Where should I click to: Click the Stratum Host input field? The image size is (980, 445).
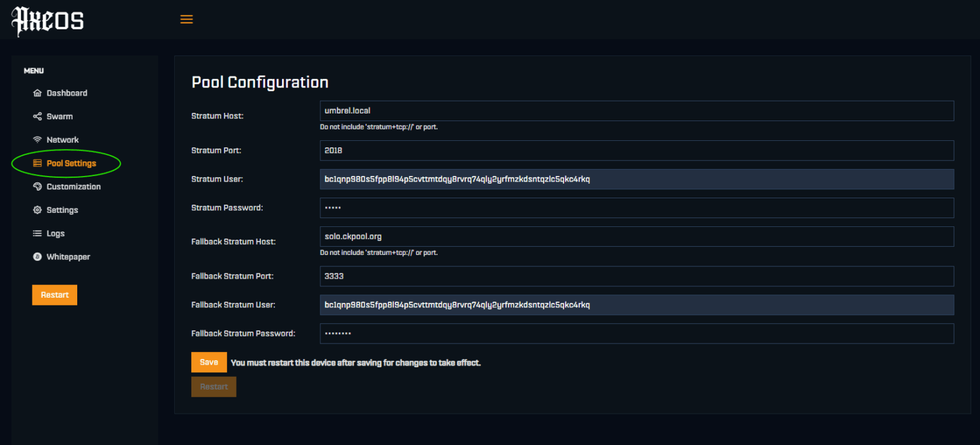click(x=636, y=111)
